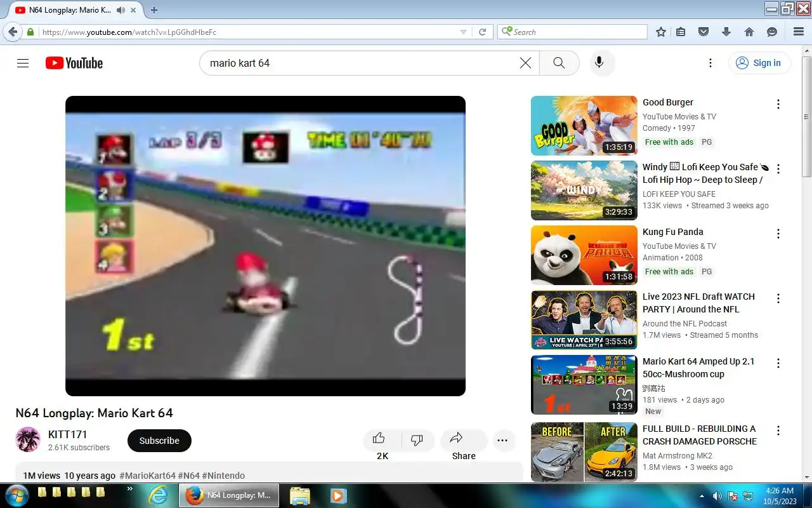Click the Mario Kart video player
This screenshot has width=812, height=508.
(x=265, y=246)
